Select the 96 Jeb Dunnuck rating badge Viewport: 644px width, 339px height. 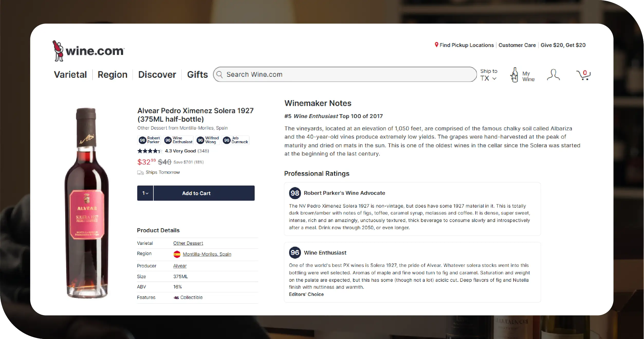click(235, 140)
